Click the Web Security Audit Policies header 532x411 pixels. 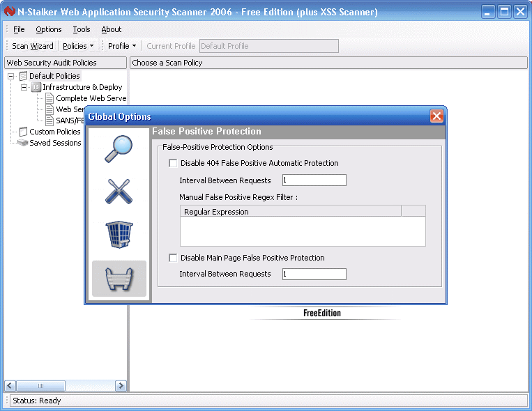[66, 63]
